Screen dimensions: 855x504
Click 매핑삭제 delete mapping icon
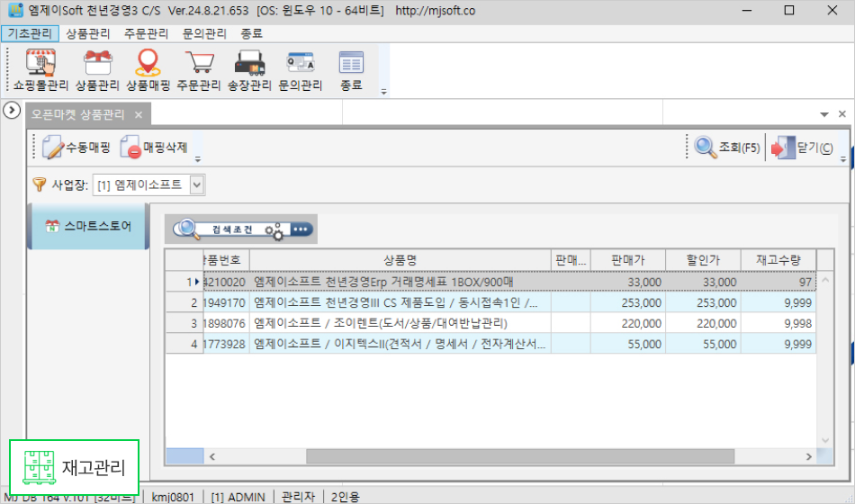click(x=154, y=148)
